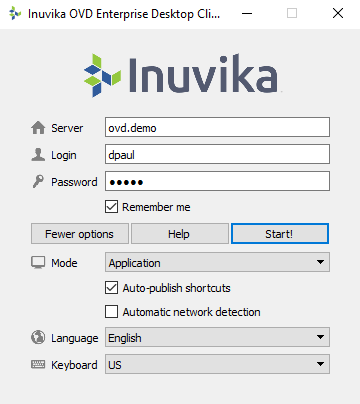Focus the Password input field

click(217, 181)
